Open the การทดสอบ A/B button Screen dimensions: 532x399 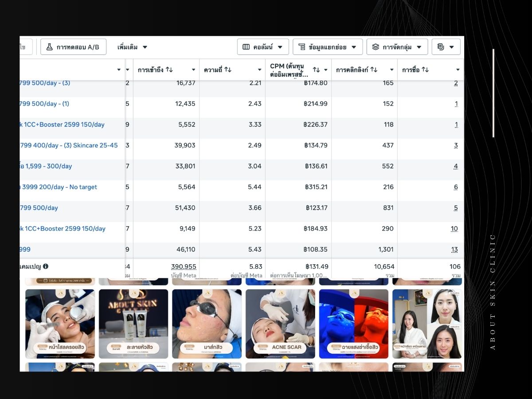(x=73, y=47)
